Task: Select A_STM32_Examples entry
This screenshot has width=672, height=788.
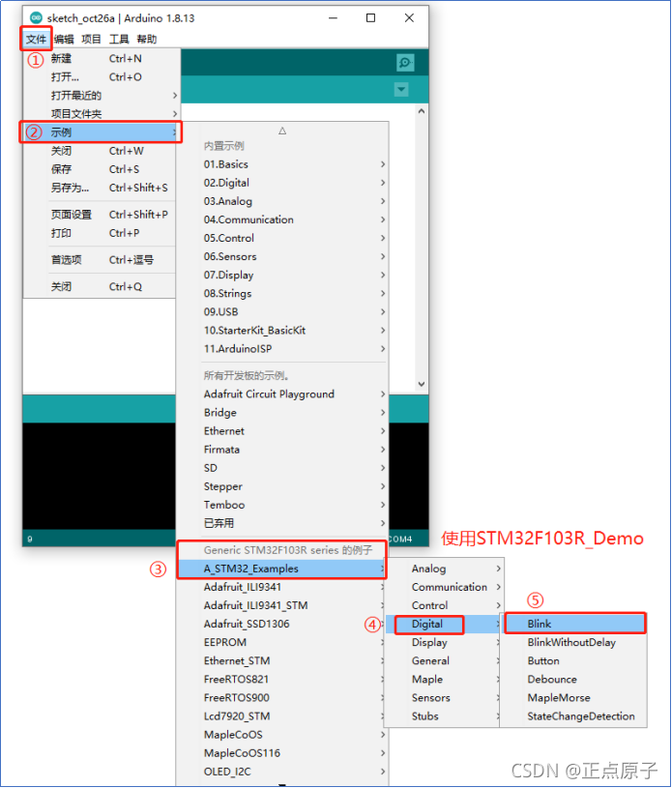Action: pos(282,569)
